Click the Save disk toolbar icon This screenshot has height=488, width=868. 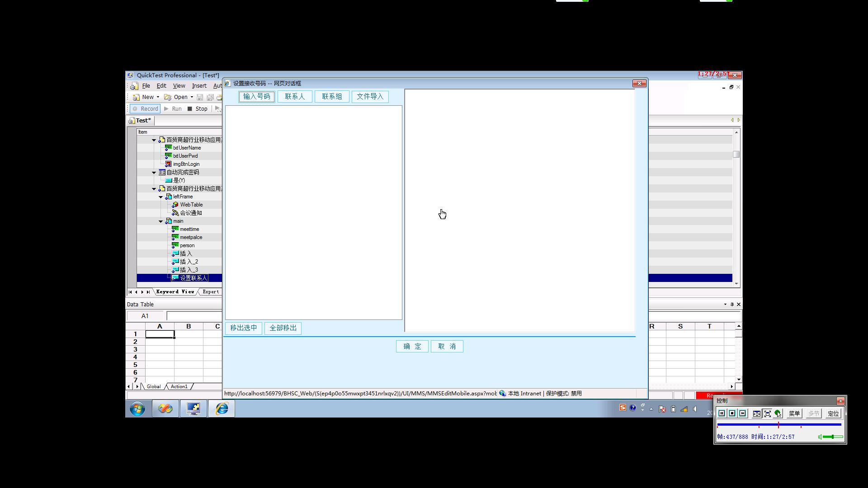200,97
